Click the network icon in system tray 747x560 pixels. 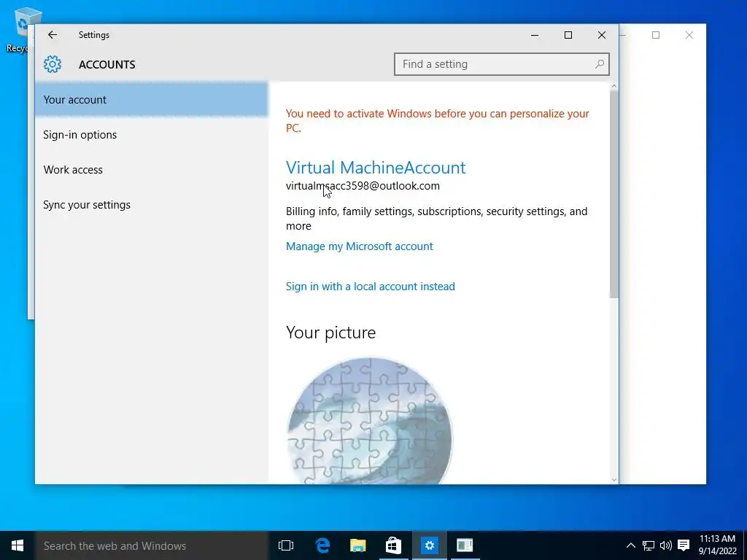[648, 545]
